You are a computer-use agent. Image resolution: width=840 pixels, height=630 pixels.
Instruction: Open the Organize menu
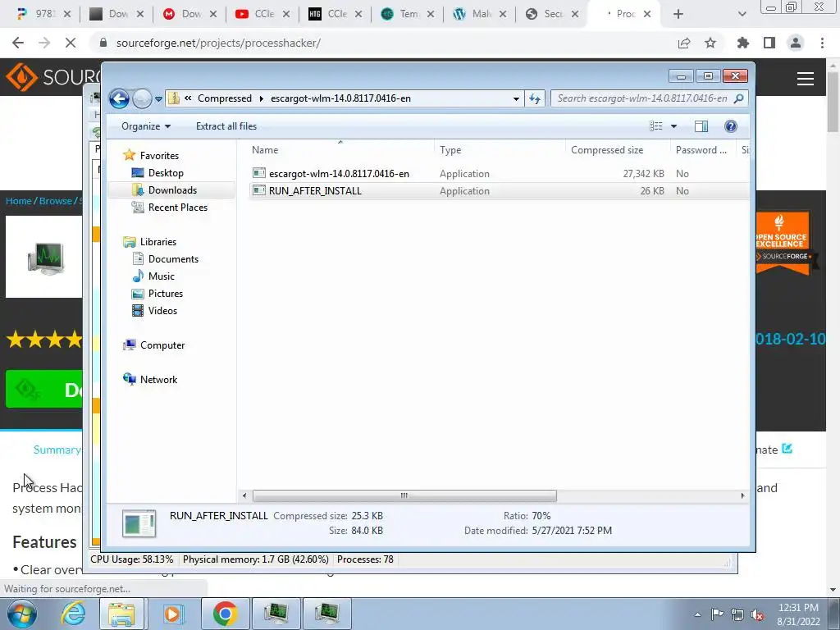[x=146, y=126]
